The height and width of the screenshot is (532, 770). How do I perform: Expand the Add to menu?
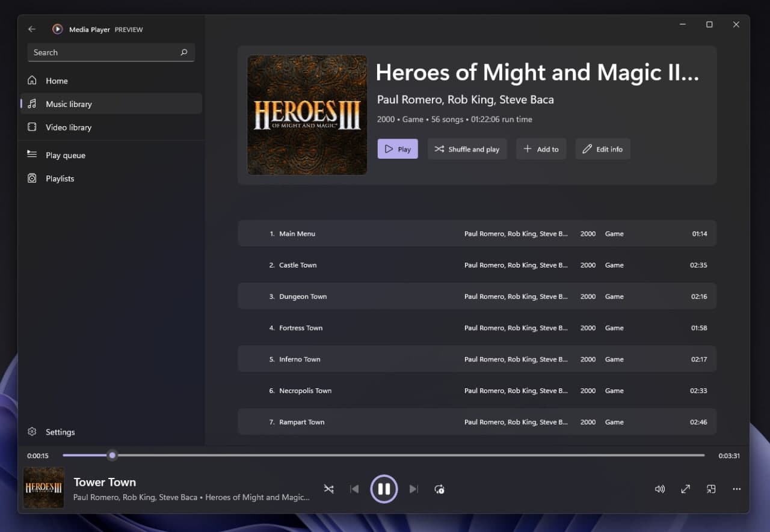[541, 149]
